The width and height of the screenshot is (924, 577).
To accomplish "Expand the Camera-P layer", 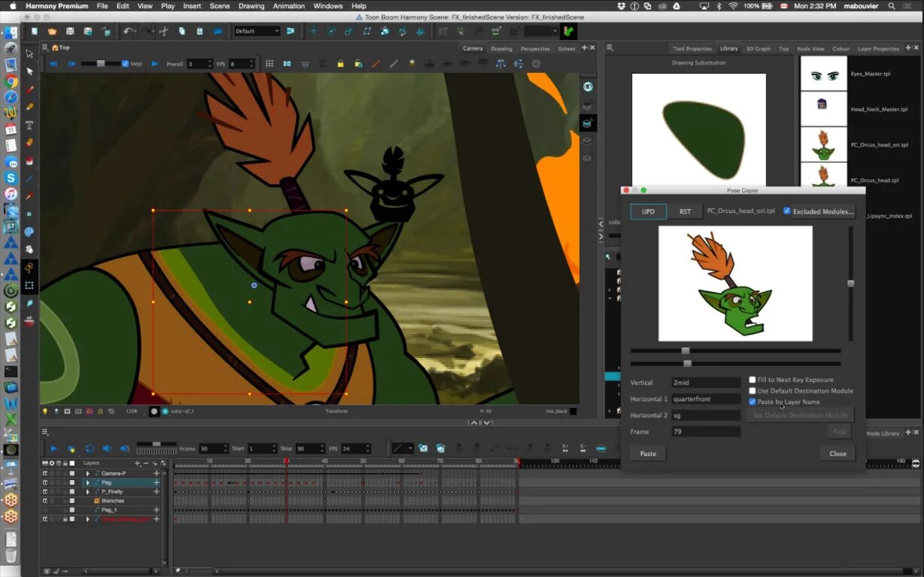I will pyautogui.click(x=88, y=473).
